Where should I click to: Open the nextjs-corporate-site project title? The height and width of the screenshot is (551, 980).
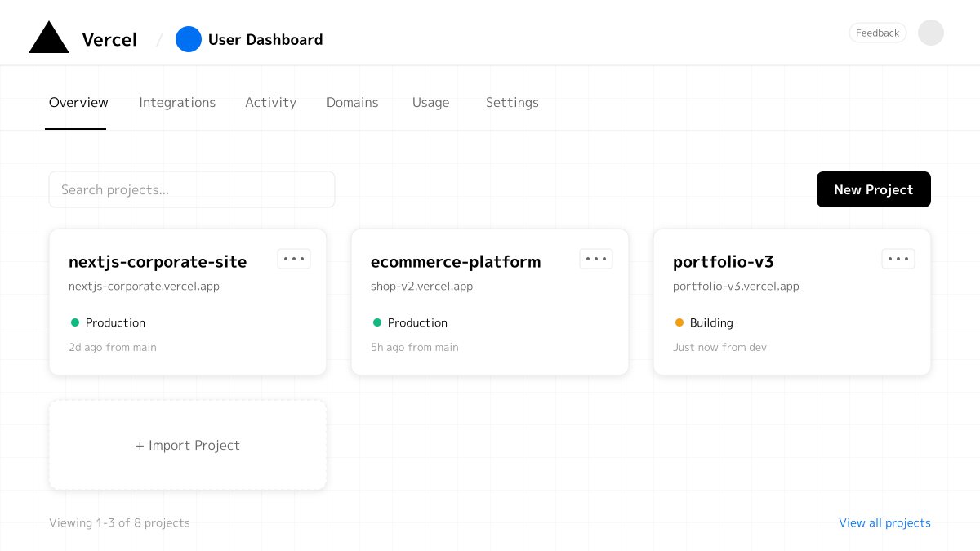point(158,262)
